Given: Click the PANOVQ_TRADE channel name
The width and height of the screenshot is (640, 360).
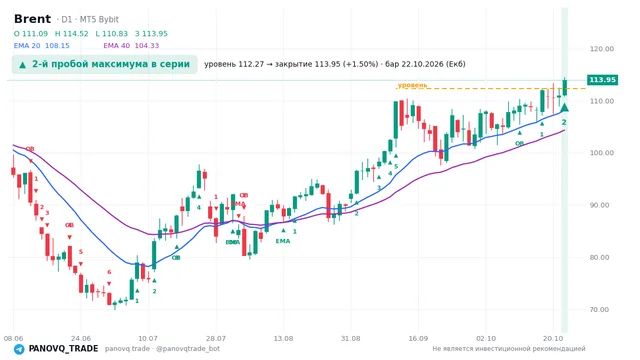Looking at the screenshot, I should click(63, 349).
